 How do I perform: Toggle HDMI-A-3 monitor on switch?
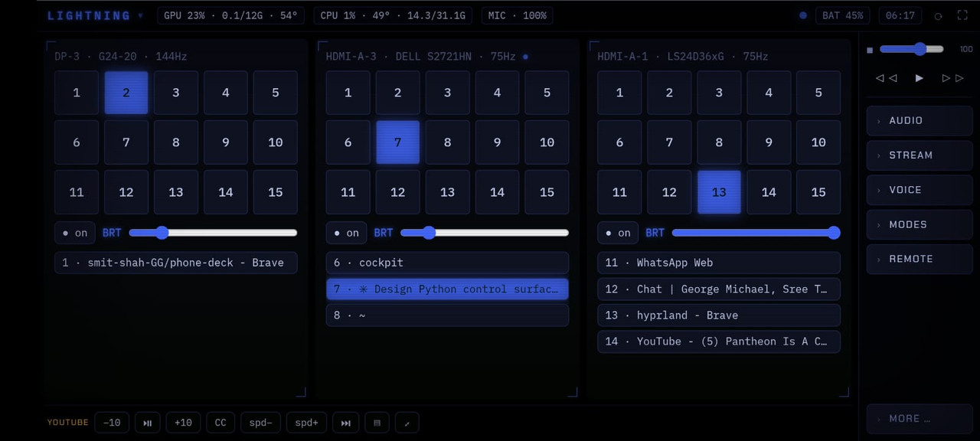pos(347,233)
